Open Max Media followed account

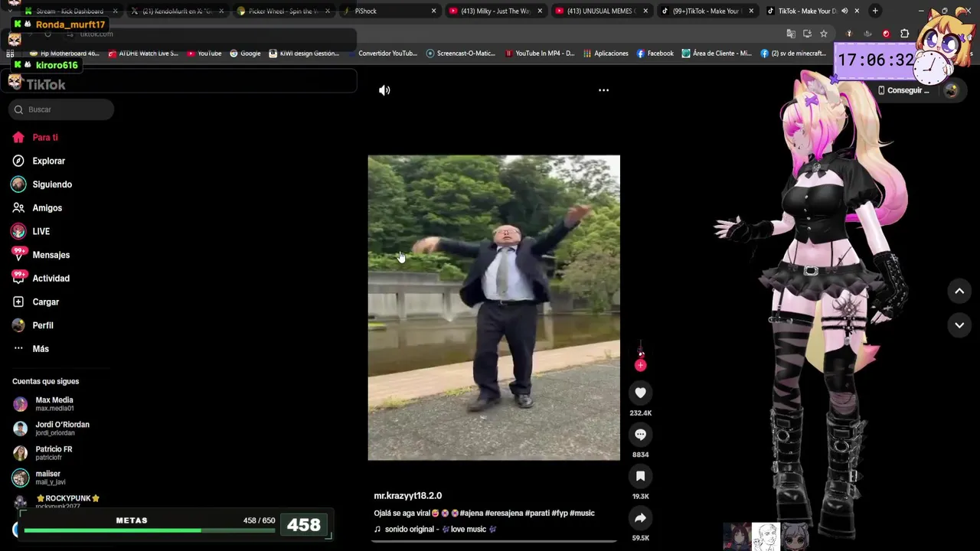click(x=54, y=403)
